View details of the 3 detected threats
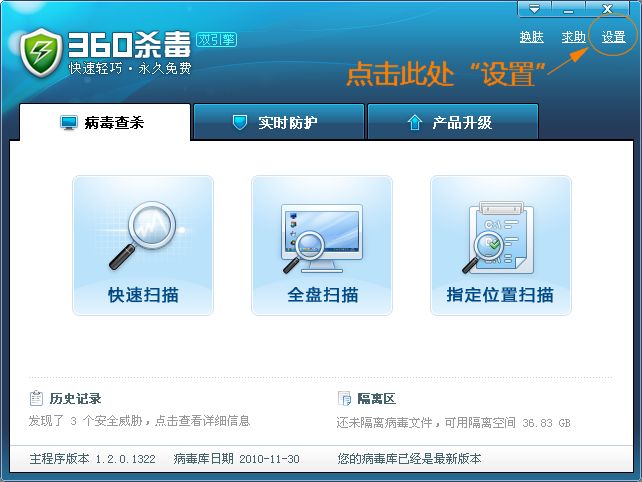This screenshot has height=482, width=642. pyautogui.click(x=139, y=421)
